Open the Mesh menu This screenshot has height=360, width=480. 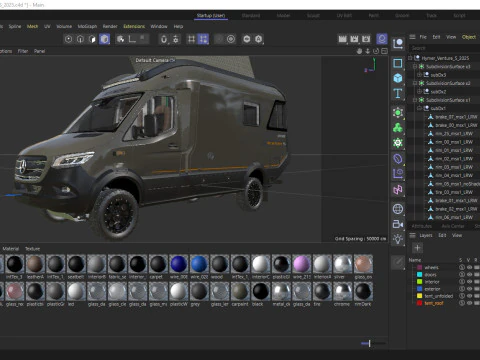click(32, 26)
